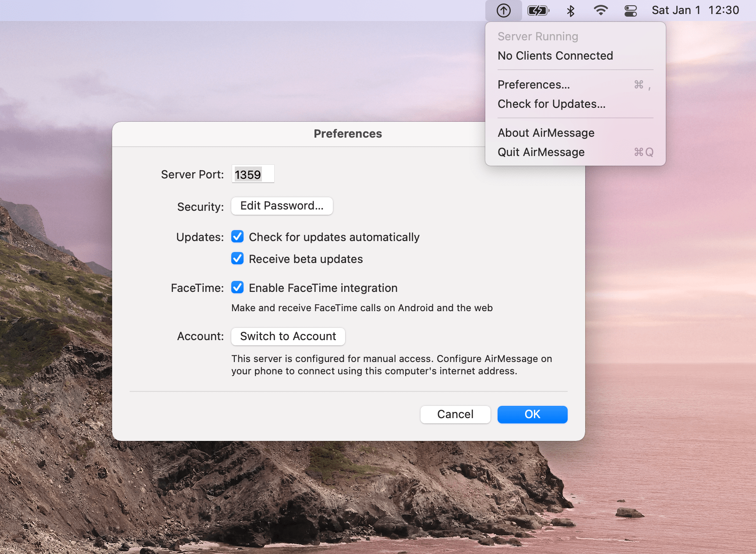Click the Server Port field
This screenshot has width=756, height=554.
[253, 174]
